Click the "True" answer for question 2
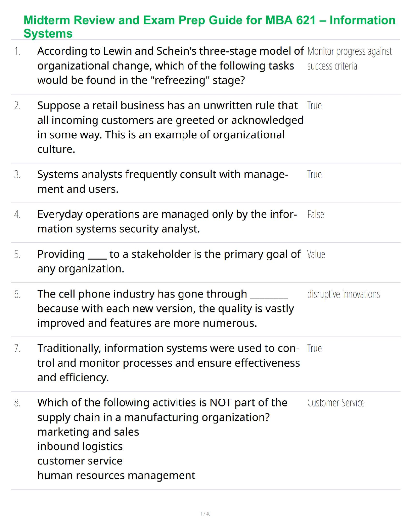This screenshot has height=532, width=411. [314, 106]
